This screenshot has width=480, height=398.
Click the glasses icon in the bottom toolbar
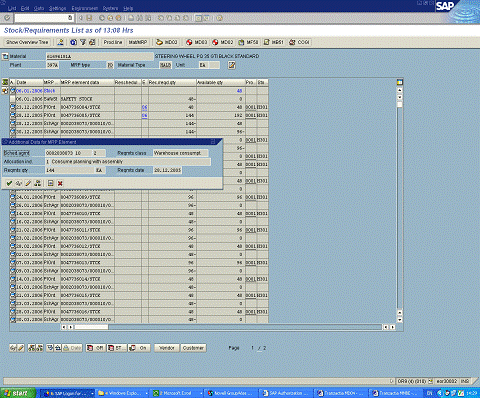pyautogui.click(x=13, y=348)
